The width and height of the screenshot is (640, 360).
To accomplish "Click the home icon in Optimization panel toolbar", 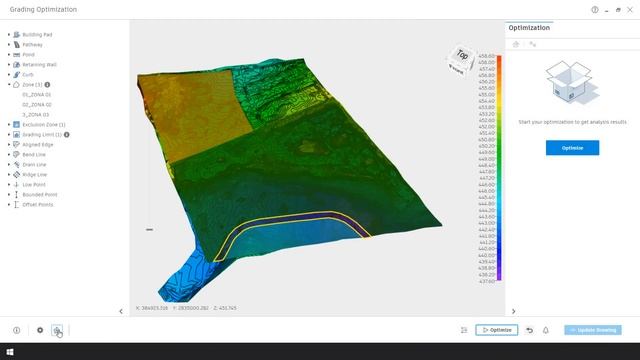I will (516, 44).
